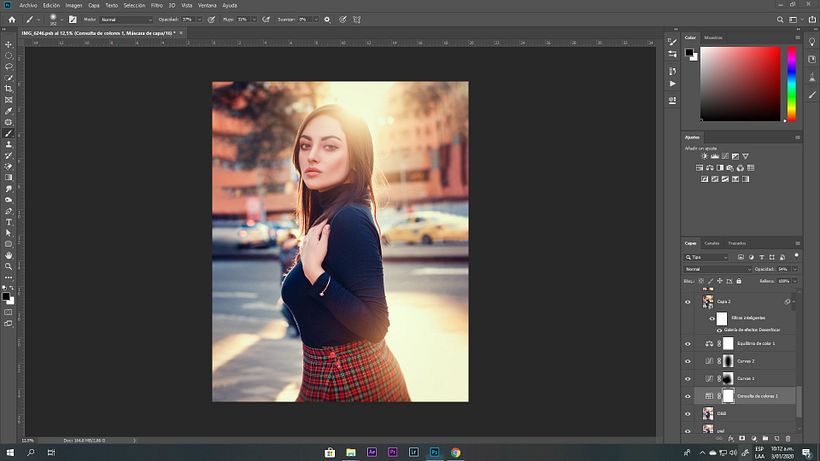
Task: Open the layer blend mode Normal dropdown
Action: [x=718, y=269]
